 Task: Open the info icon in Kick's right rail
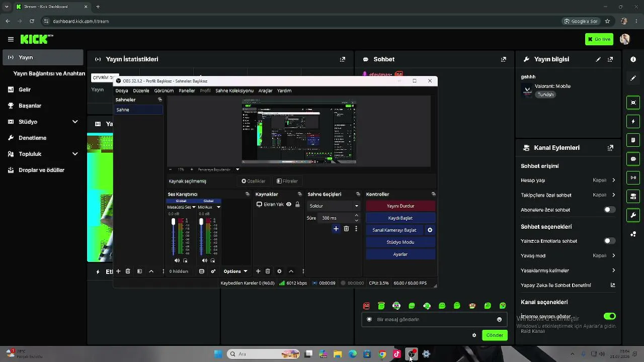point(633,59)
